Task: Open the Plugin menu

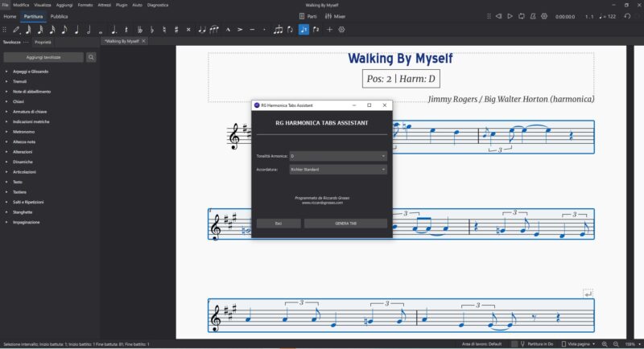Action: [x=122, y=5]
